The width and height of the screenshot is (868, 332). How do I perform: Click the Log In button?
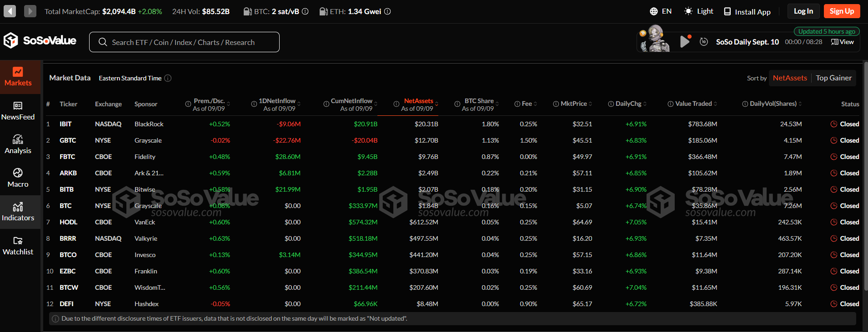803,11
